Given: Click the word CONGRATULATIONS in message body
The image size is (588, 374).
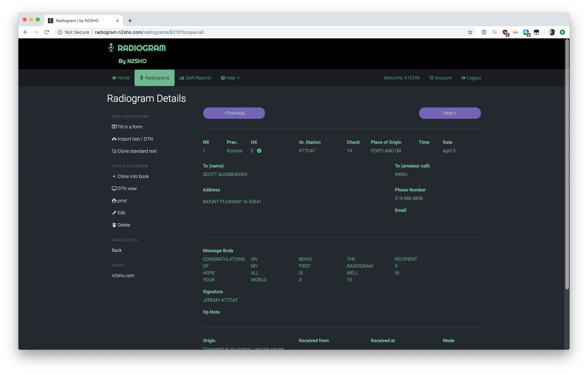Looking at the screenshot, I should pyautogui.click(x=224, y=259).
